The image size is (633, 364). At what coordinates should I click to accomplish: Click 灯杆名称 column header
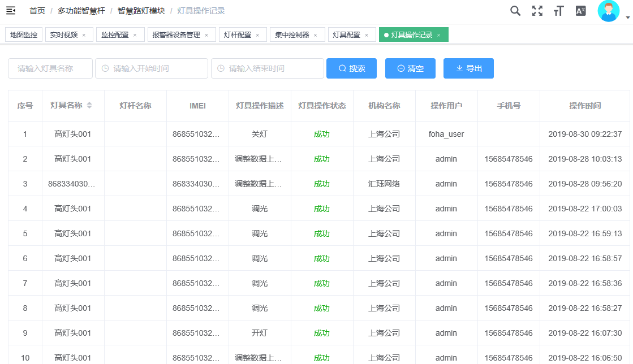point(135,106)
